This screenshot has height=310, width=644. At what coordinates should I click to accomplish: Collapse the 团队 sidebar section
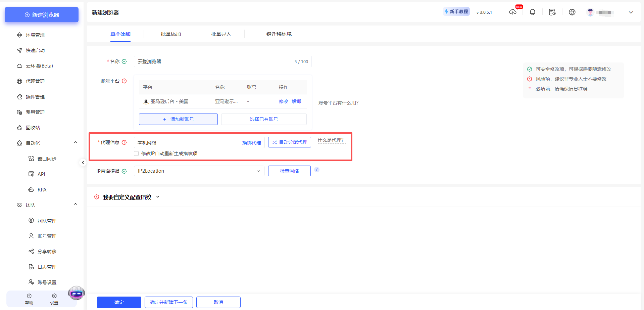(76, 204)
